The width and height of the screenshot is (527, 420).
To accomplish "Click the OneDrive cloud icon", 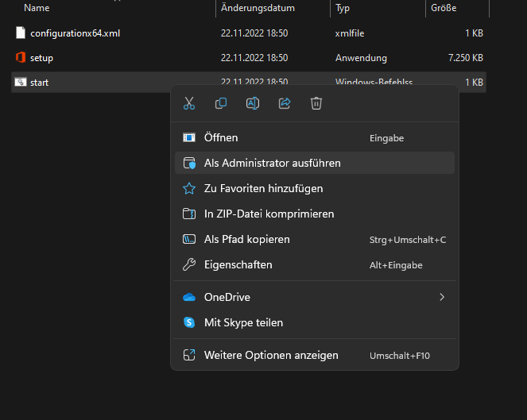I will pyautogui.click(x=189, y=297).
